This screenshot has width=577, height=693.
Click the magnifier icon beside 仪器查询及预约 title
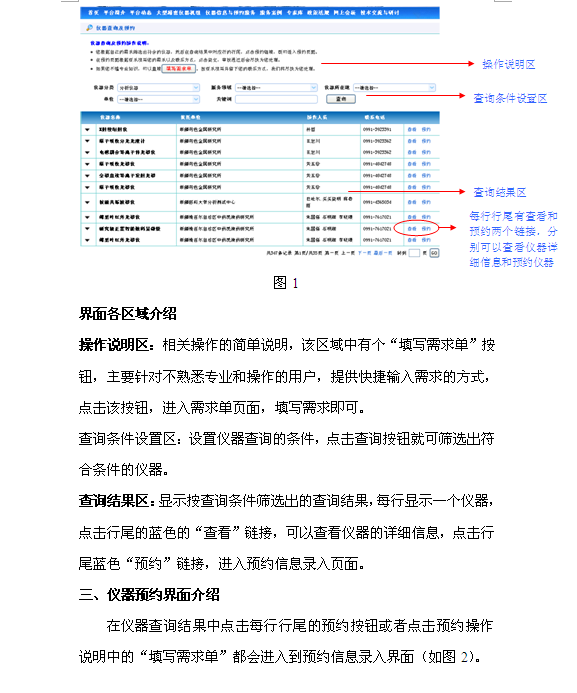point(89,28)
